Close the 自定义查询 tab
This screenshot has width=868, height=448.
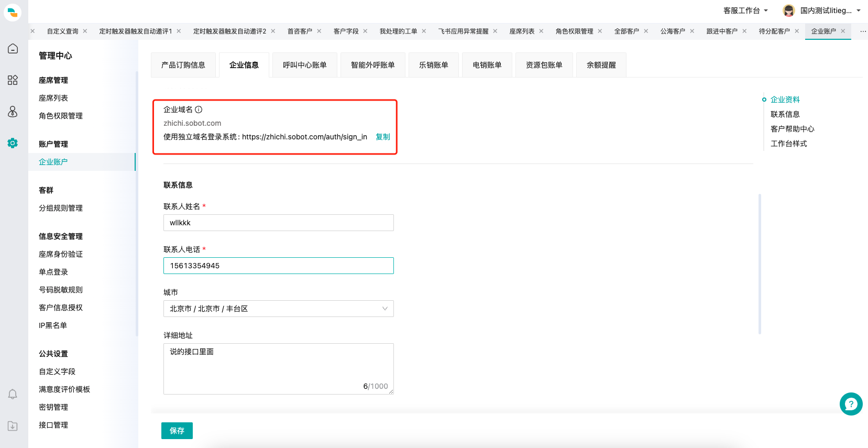85,31
